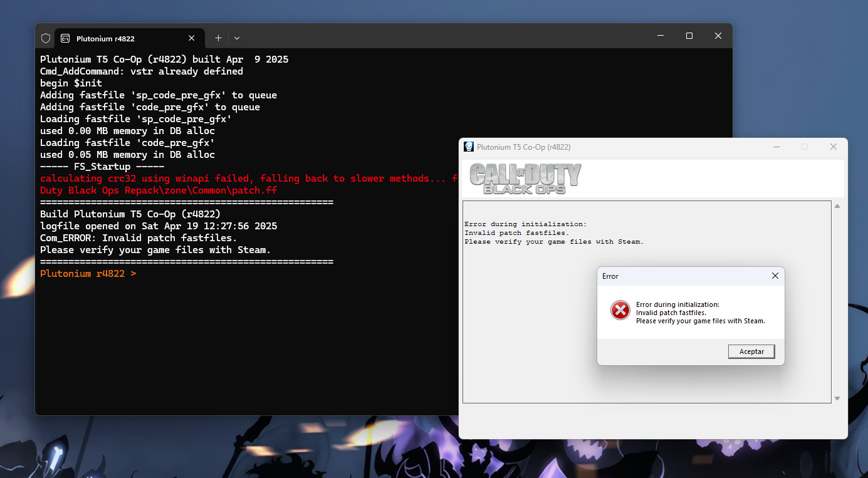
Task: Click 'Error during initialization:' in dialog message
Action: tap(677, 305)
